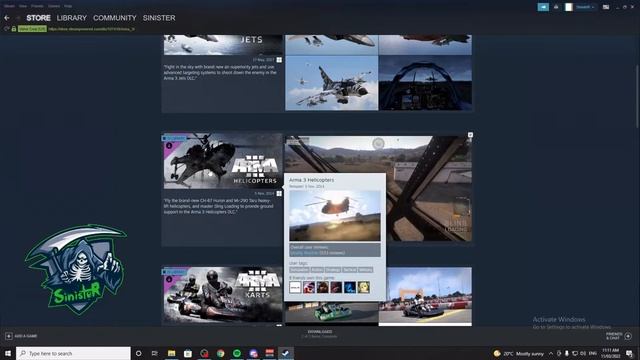Image resolution: width=640 pixels, height=360 pixels.
Task: Click the badge above the helicopter screenshot
Action: (x=470, y=135)
